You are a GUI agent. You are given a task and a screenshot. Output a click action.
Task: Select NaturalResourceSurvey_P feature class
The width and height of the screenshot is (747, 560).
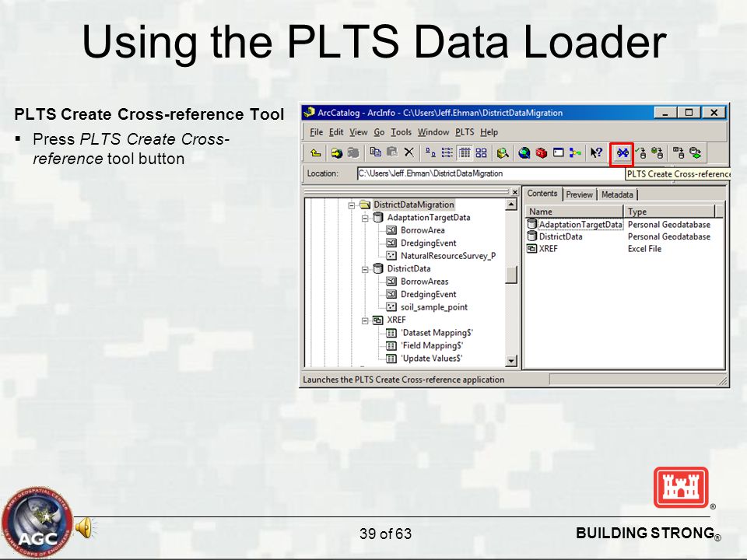448,256
